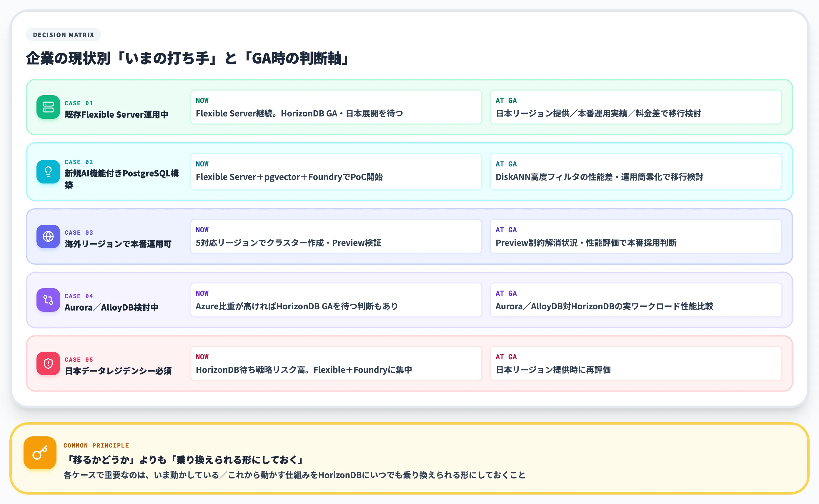Select text 日本リージョン提供時に再評価
The image size is (819, 504).
(x=553, y=370)
